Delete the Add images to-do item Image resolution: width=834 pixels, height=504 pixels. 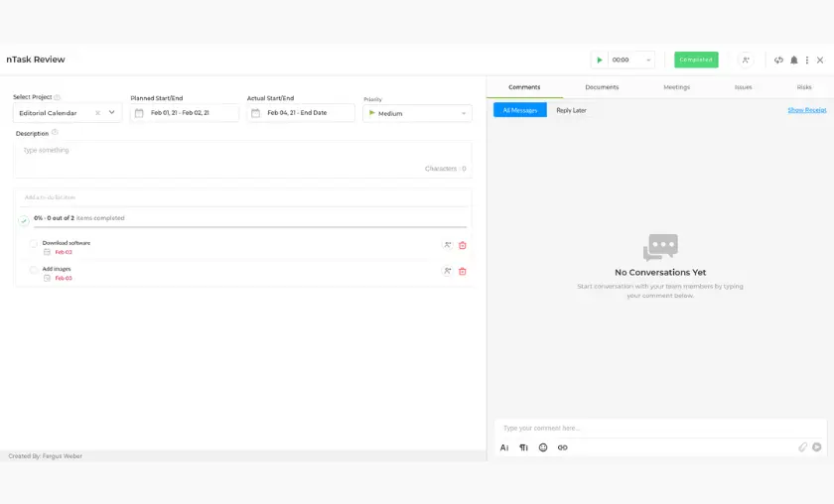463,271
